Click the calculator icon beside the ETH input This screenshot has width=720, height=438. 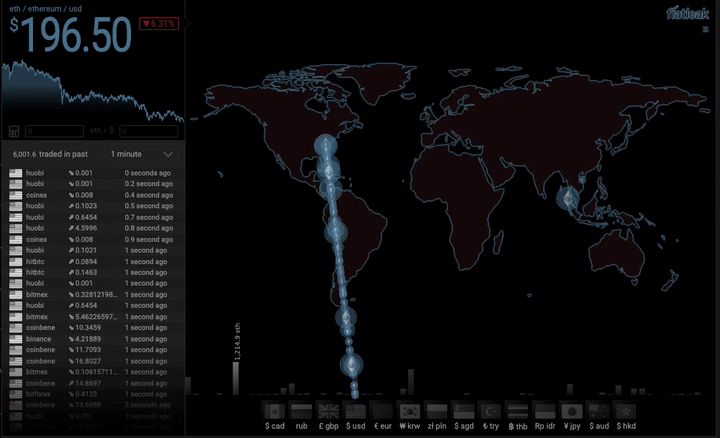[x=15, y=131]
